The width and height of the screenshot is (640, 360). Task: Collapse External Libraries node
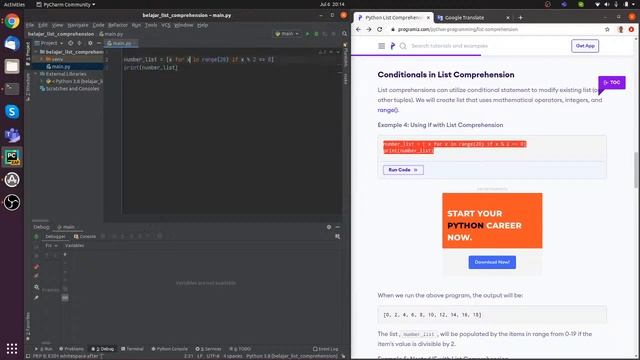tap(36, 74)
